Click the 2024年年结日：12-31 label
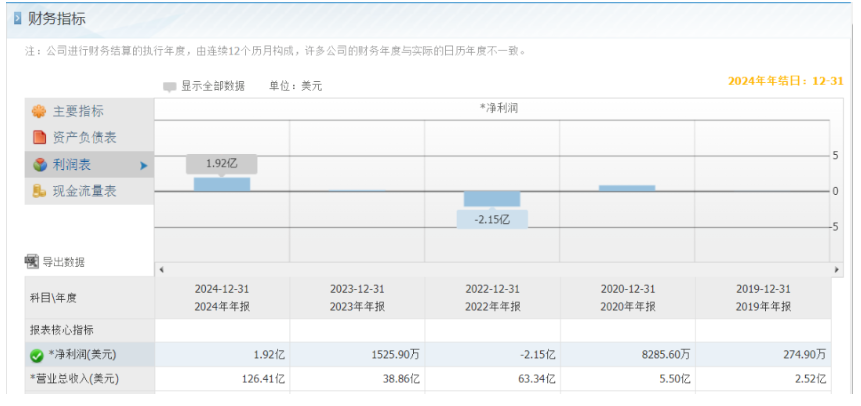 click(785, 81)
